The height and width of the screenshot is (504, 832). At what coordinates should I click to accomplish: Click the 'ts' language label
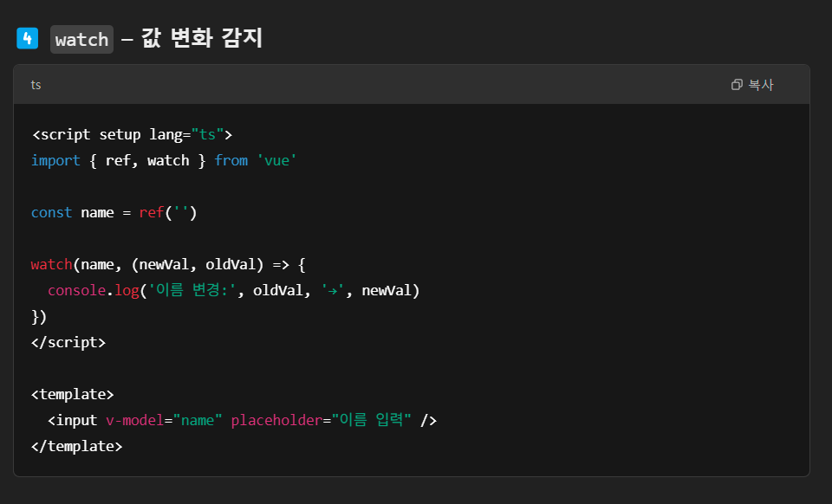(x=36, y=85)
